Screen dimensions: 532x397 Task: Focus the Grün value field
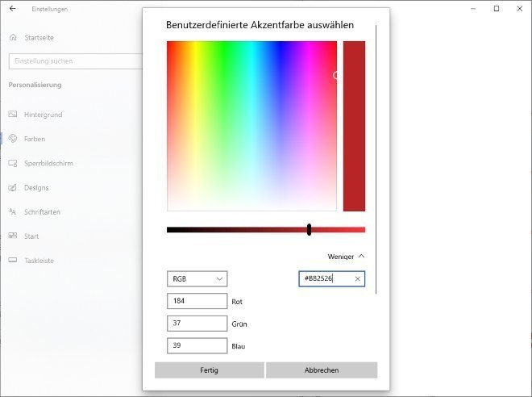(197, 324)
